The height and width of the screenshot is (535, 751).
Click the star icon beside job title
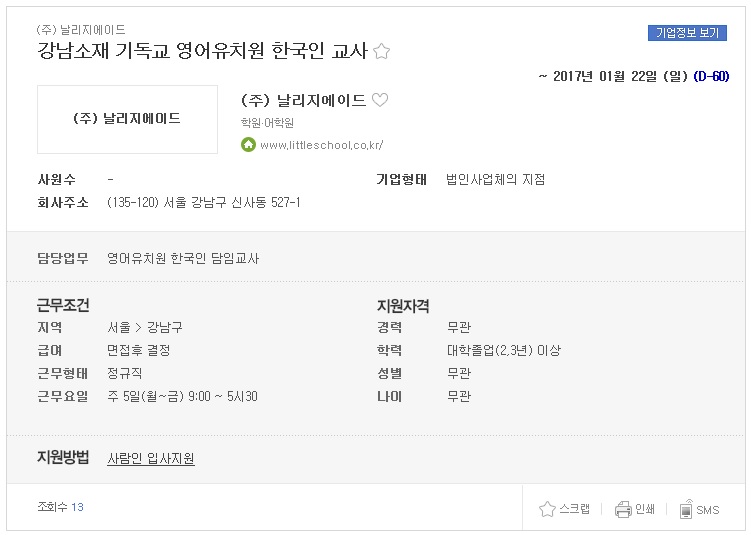tap(381, 51)
